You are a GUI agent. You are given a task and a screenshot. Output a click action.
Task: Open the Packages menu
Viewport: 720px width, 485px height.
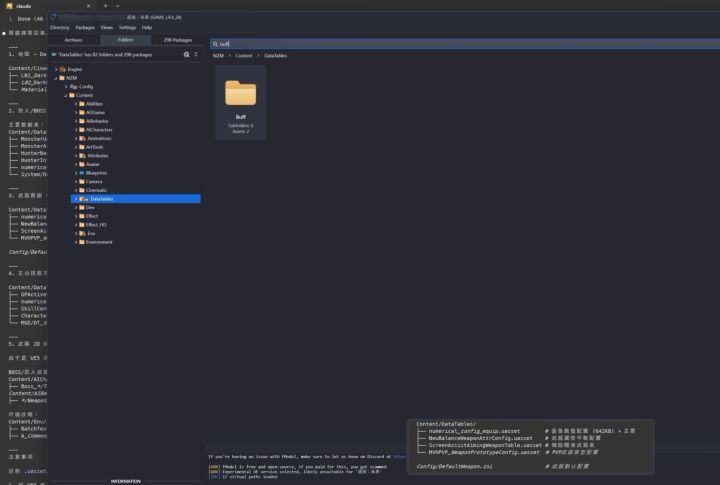[85, 28]
